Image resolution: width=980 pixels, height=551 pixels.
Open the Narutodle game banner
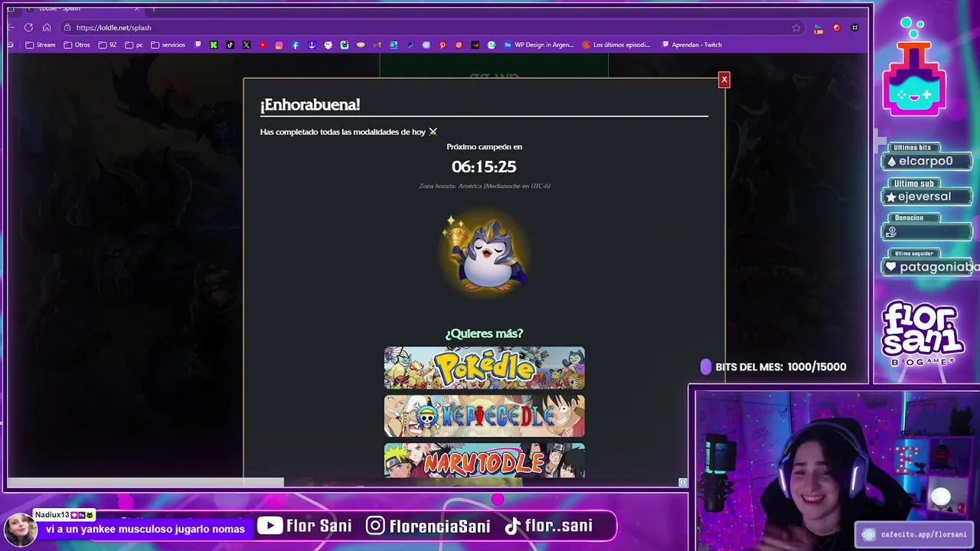coord(484,460)
